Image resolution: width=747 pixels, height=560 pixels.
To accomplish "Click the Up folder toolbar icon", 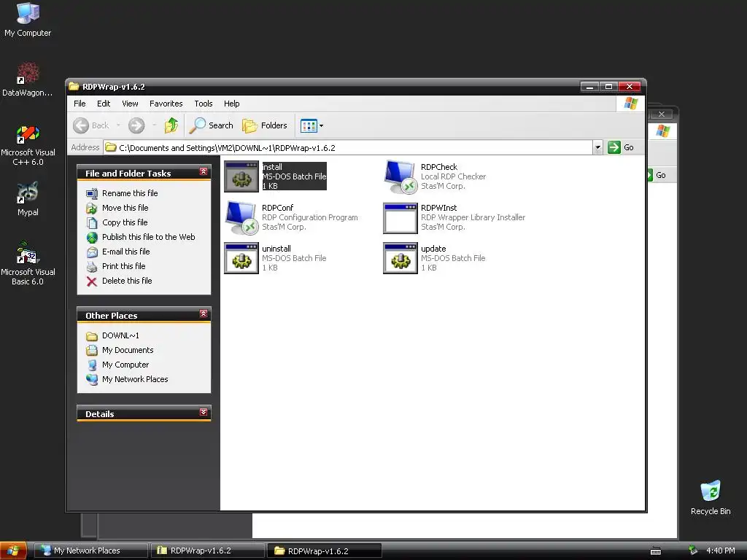I will coord(171,125).
